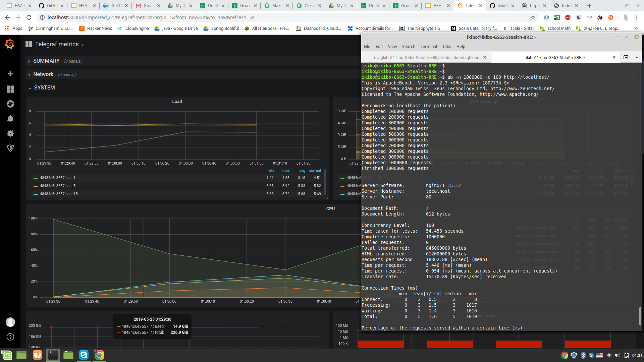This screenshot has width=644, height=362.
Task: Open the school math bookmark
Action: 555,28
